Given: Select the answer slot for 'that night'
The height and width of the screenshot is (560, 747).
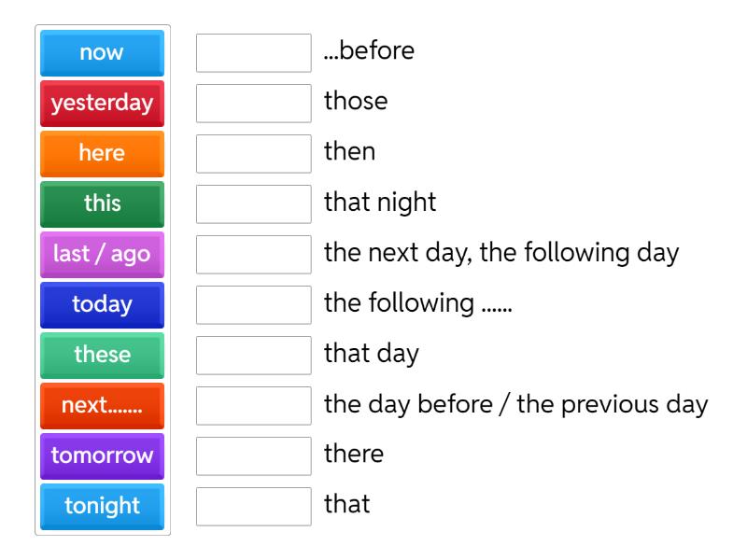Looking at the screenshot, I should tap(254, 204).
